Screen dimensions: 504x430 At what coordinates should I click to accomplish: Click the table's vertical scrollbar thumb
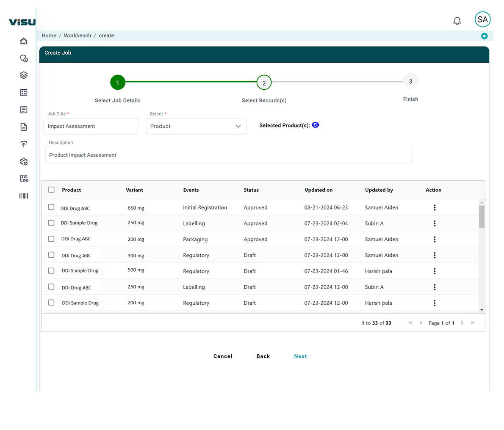tap(482, 216)
